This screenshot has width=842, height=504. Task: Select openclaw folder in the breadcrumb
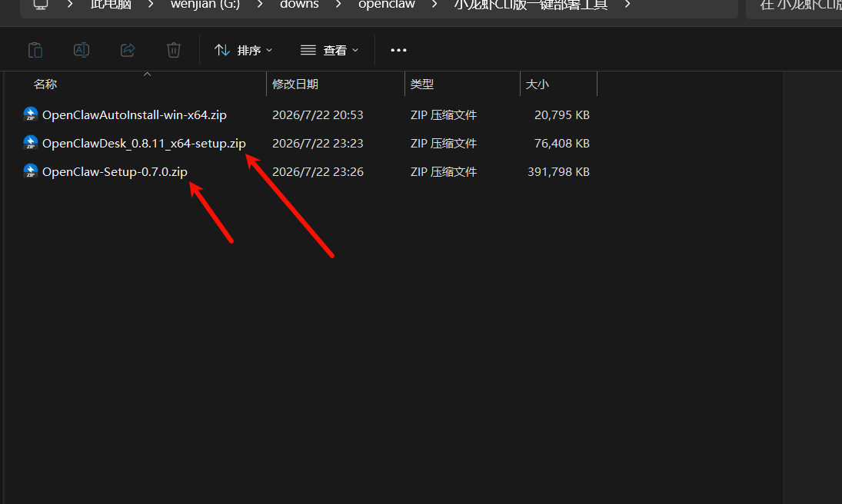pos(387,5)
